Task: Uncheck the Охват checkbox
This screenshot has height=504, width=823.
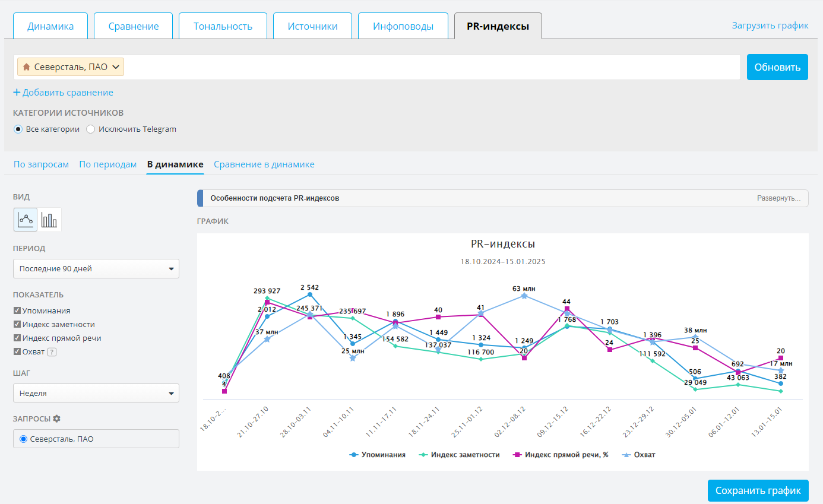Action: pyautogui.click(x=17, y=351)
